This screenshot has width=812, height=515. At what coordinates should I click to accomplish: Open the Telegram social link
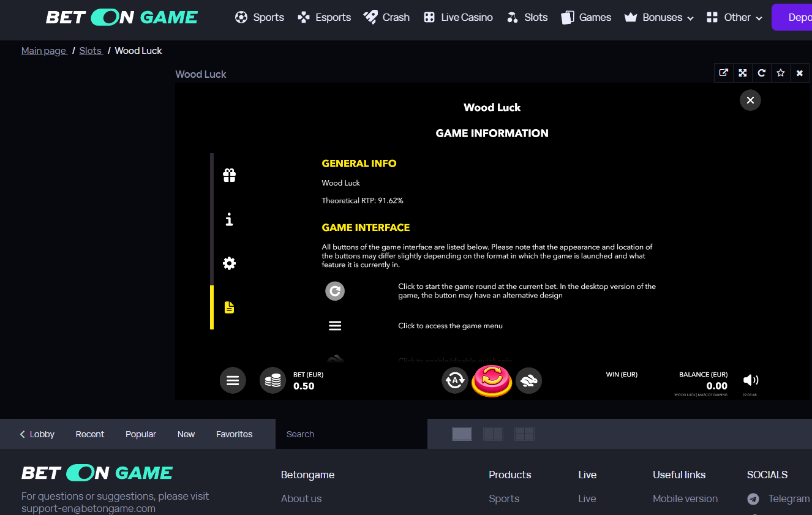click(778, 498)
